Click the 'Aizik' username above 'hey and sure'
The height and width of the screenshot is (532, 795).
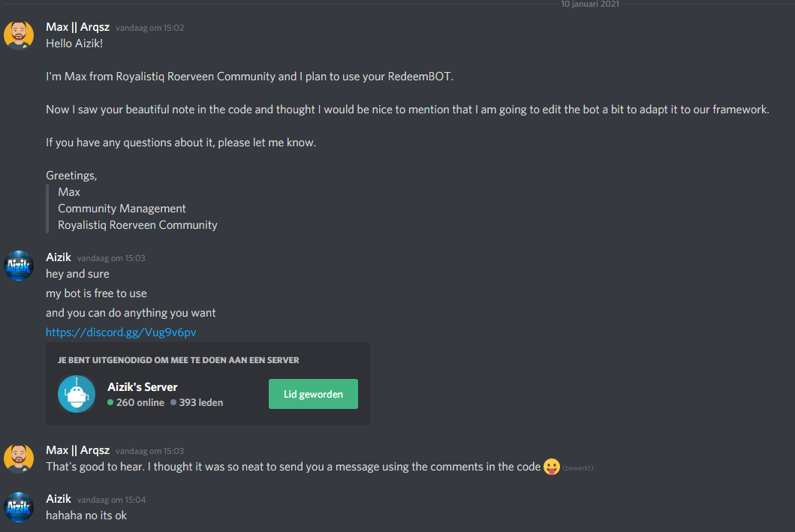tap(59, 257)
